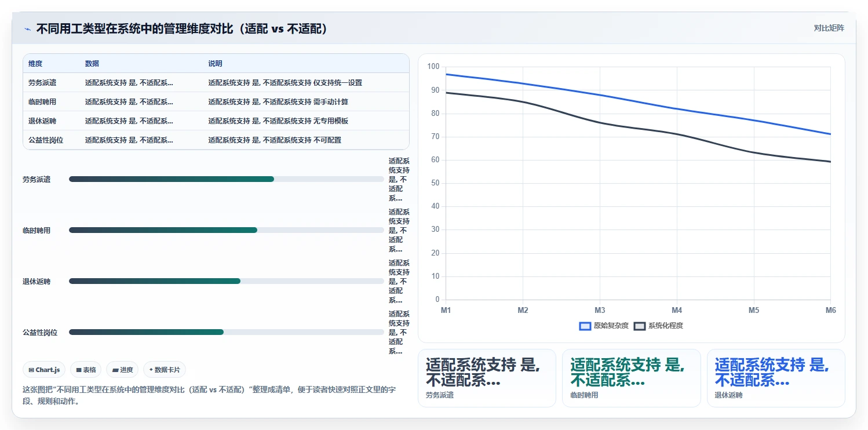Click the 对比矩阵 label in the header
Image resolution: width=868 pixels, height=430 pixels.
click(829, 28)
